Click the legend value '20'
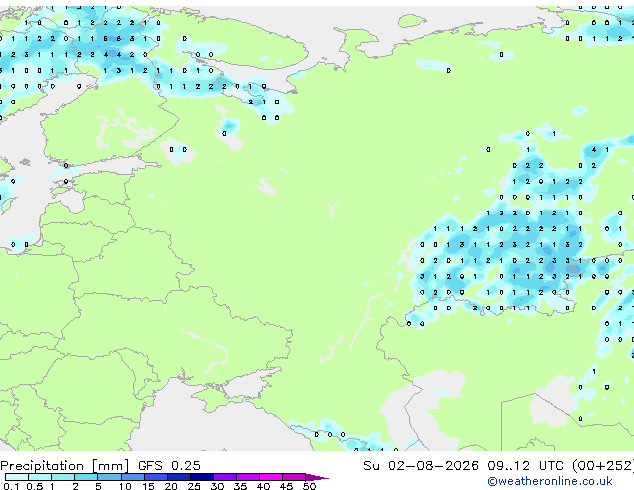The width and height of the screenshot is (634, 490). pyautogui.click(x=171, y=486)
